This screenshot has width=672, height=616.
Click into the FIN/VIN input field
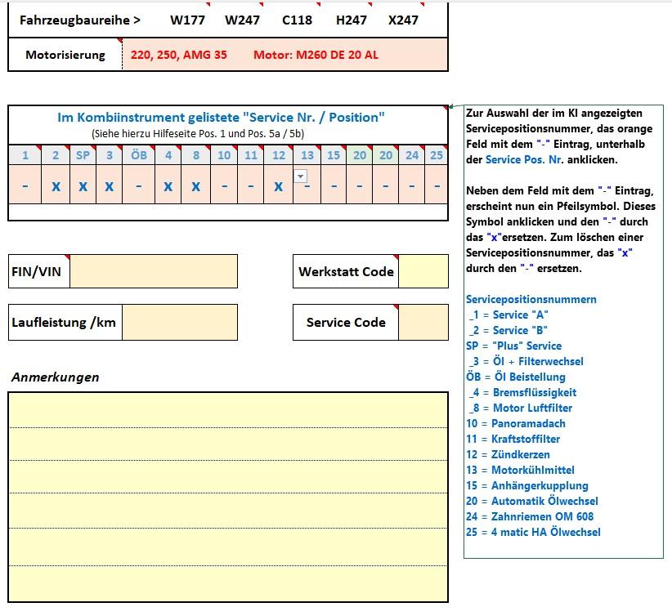tap(154, 271)
